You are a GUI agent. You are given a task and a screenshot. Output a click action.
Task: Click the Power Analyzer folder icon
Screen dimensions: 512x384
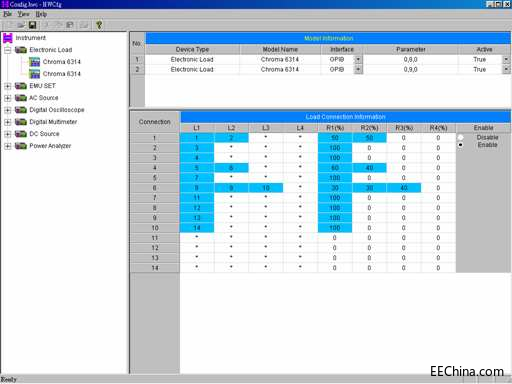point(21,146)
